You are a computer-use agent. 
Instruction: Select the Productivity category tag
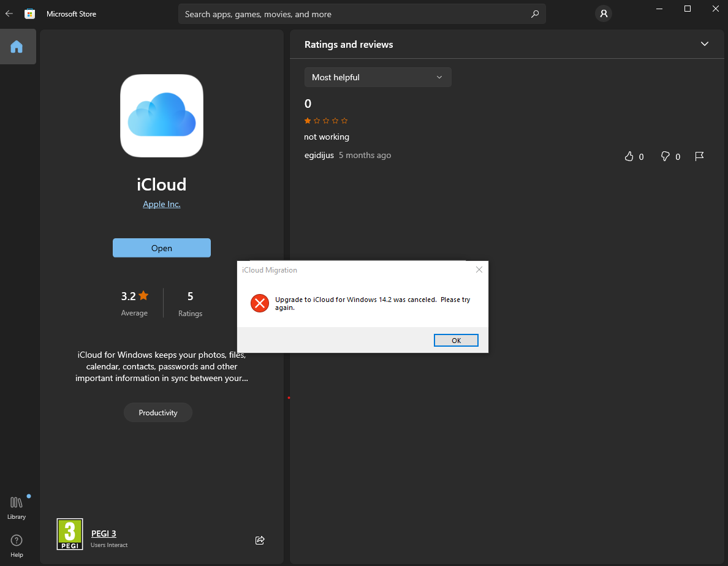point(157,412)
